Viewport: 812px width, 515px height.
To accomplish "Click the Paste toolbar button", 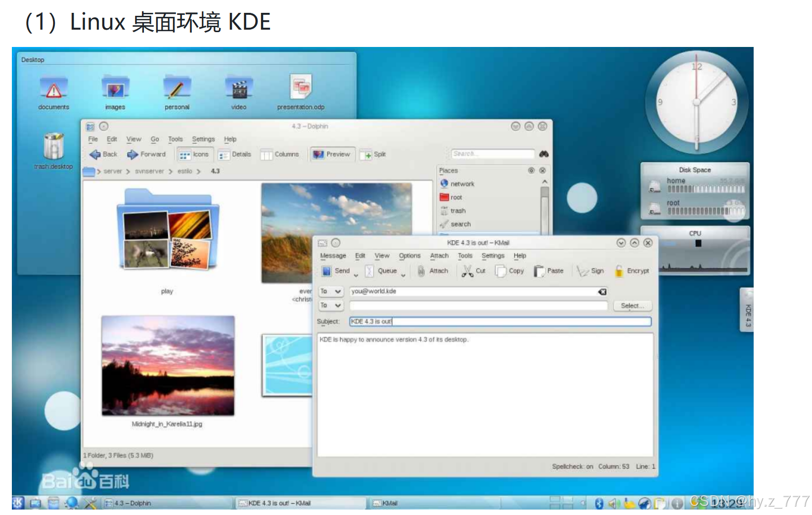I will click(549, 271).
